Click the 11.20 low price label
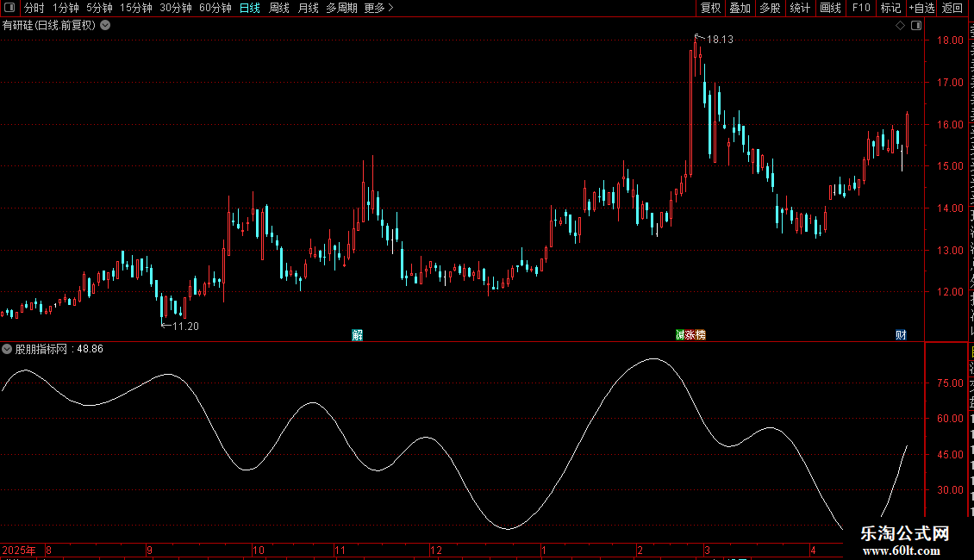 pyautogui.click(x=185, y=327)
